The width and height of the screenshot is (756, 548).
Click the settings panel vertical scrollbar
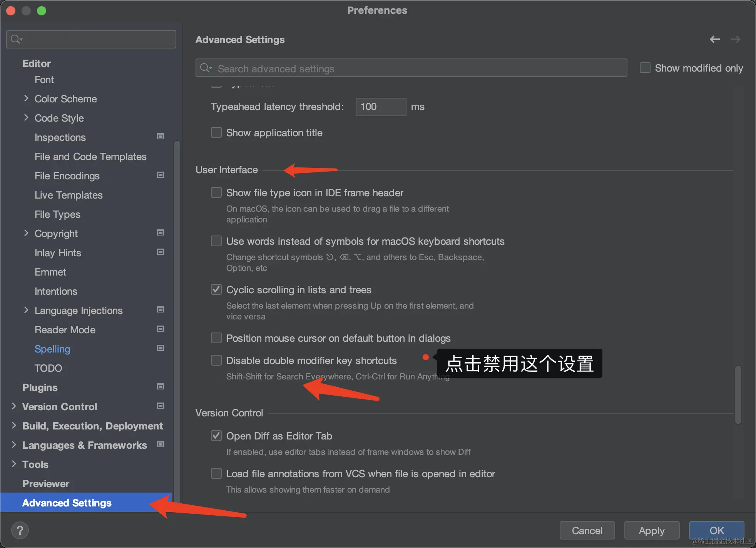[738, 394]
